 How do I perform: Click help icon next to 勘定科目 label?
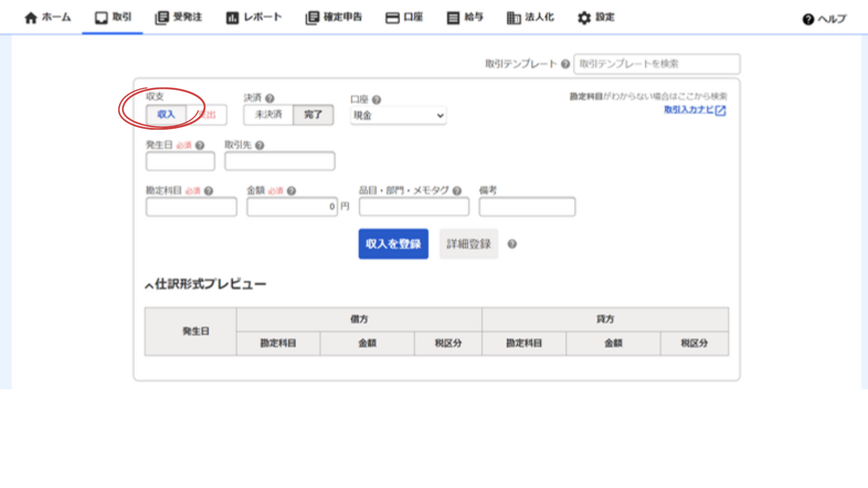(208, 191)
